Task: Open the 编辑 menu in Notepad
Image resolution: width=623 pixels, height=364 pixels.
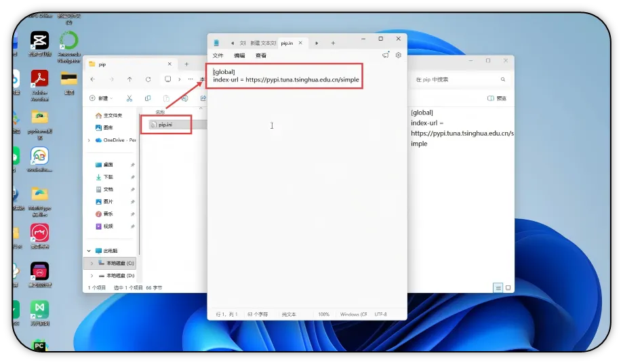Action: pos(239,56)
